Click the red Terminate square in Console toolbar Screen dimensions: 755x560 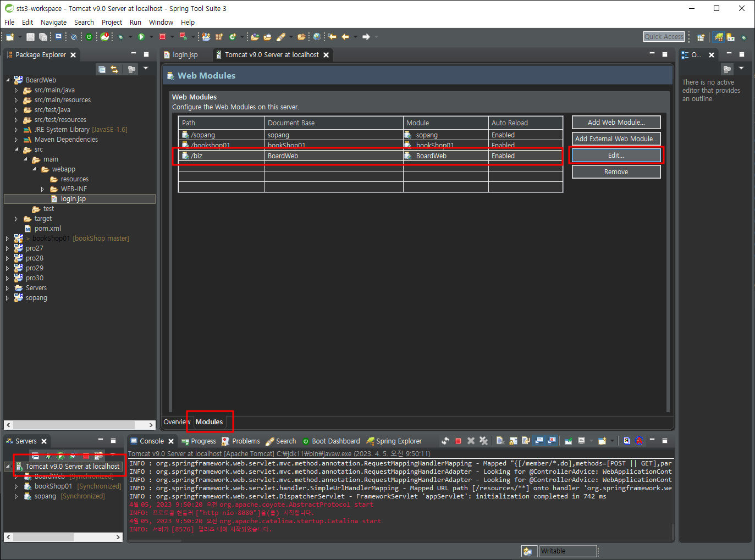click(458, 441)
